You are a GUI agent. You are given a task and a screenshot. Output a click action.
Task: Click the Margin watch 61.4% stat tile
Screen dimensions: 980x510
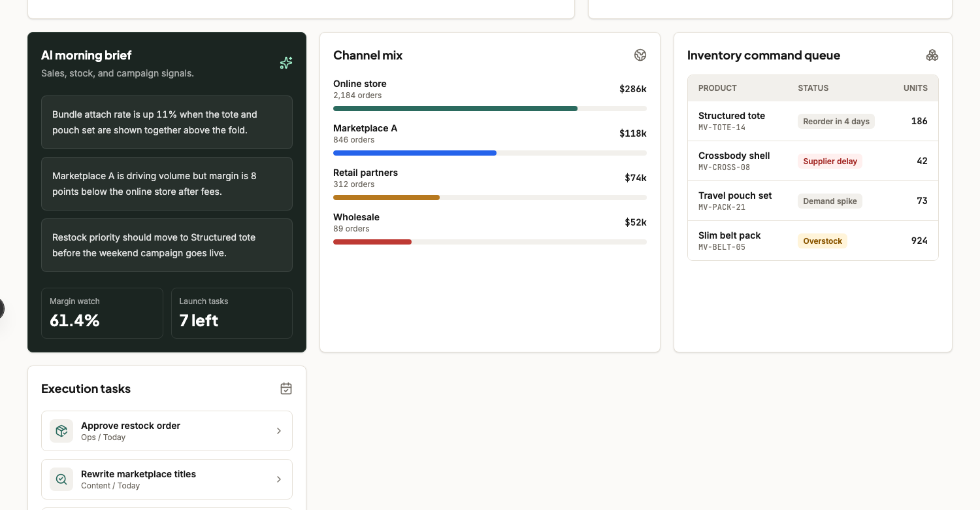point(102,313)
